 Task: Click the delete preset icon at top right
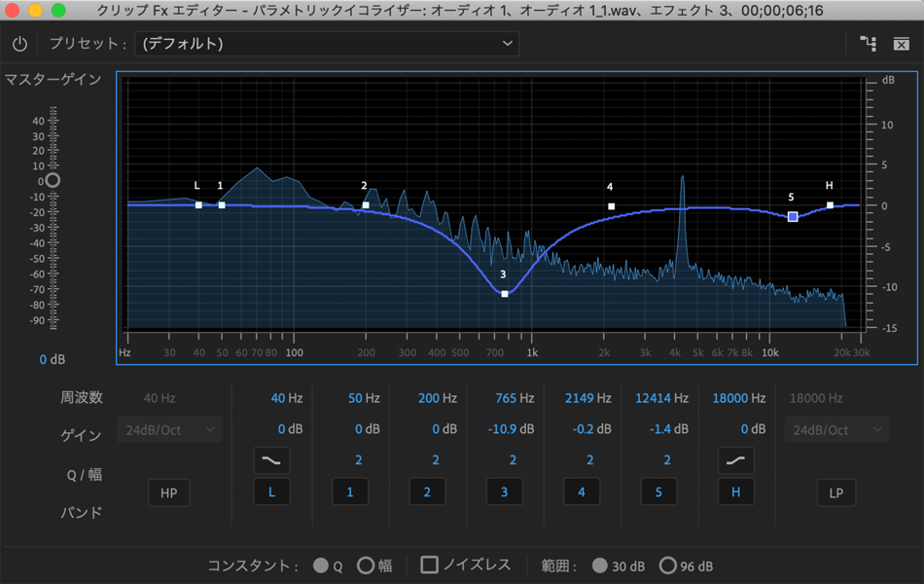point(901,44)
